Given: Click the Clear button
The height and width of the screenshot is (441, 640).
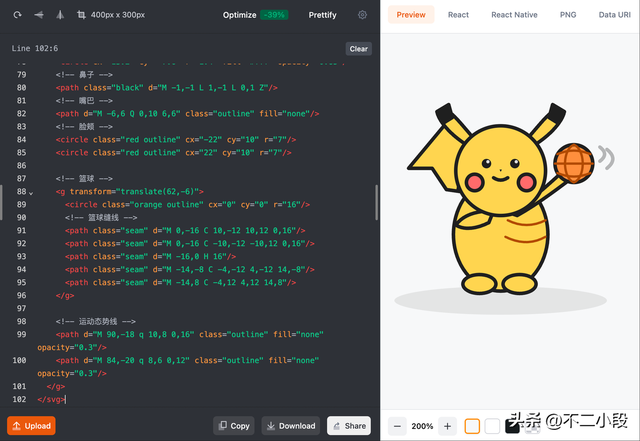Looking at the screenshot, I should click(x=358, y=49).
